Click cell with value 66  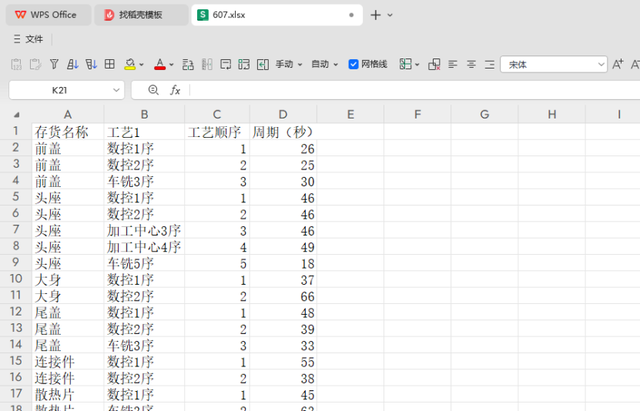tap(283, 296)
